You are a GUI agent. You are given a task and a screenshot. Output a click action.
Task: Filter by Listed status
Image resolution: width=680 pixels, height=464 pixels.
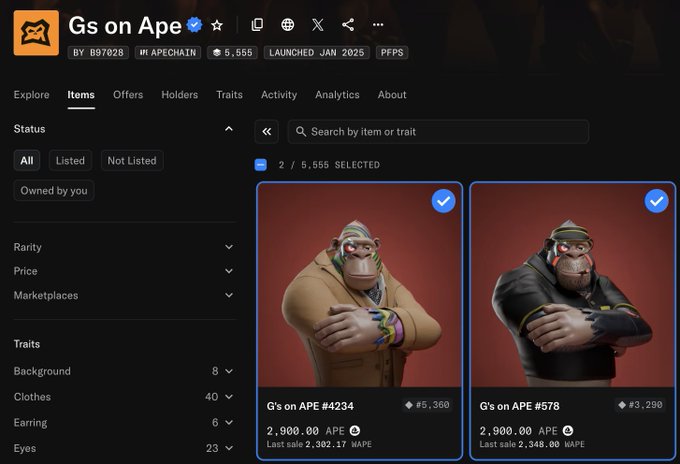click(70, 160)
